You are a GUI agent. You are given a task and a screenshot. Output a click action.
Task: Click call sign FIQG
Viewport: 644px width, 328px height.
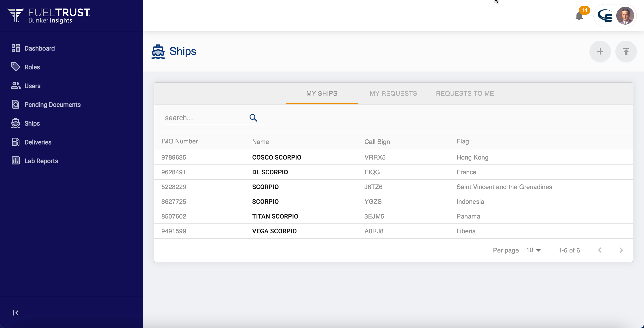372,172
